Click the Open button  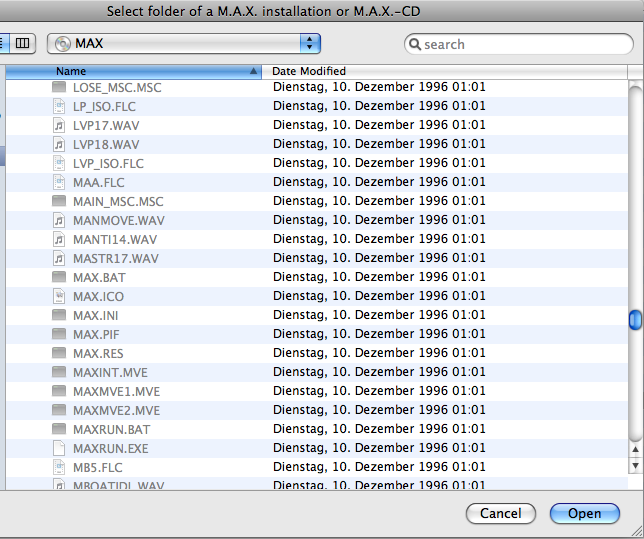click(584, 514)
